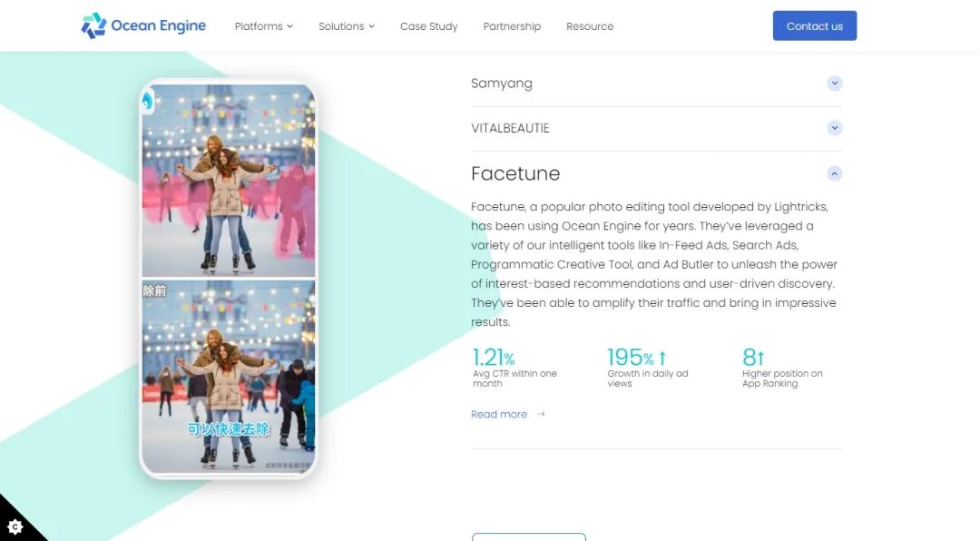Image resolution: width=980 pixels, height=541 pixels.
Task: Follow the Read more link
Action: [x=499, y=415]
